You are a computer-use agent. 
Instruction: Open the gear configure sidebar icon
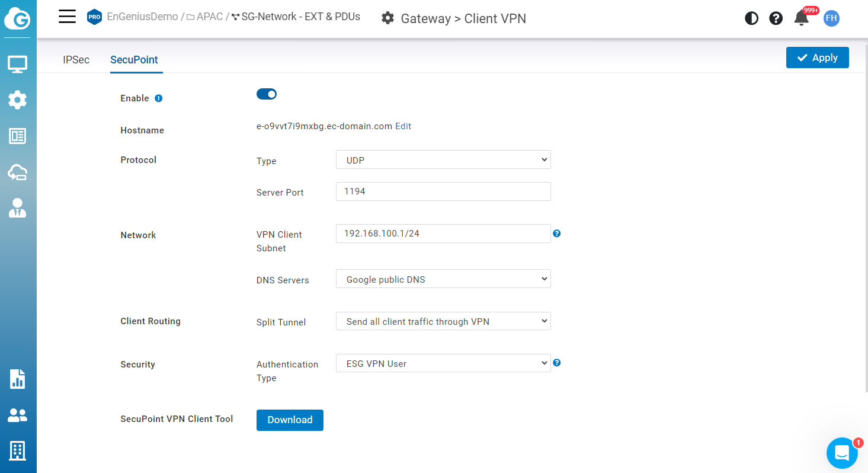point(17,100)
